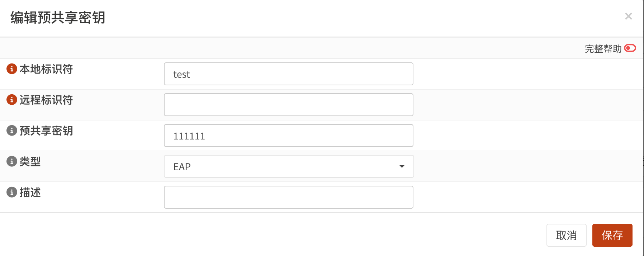Close the 编辑预共享密钥 dialog with X

coord(628,16)
